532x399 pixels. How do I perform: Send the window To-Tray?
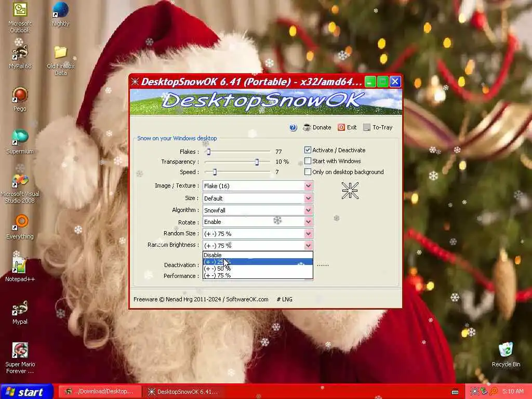tap(378, 128)
